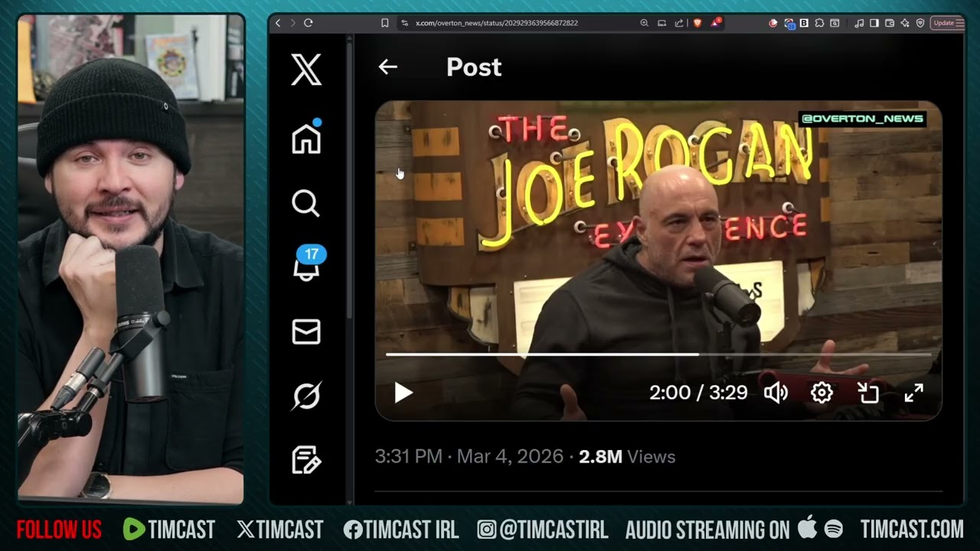This screenshot has width=980, height=551.
Task: Open the Lists icon in sidebar
Action: 306,460
